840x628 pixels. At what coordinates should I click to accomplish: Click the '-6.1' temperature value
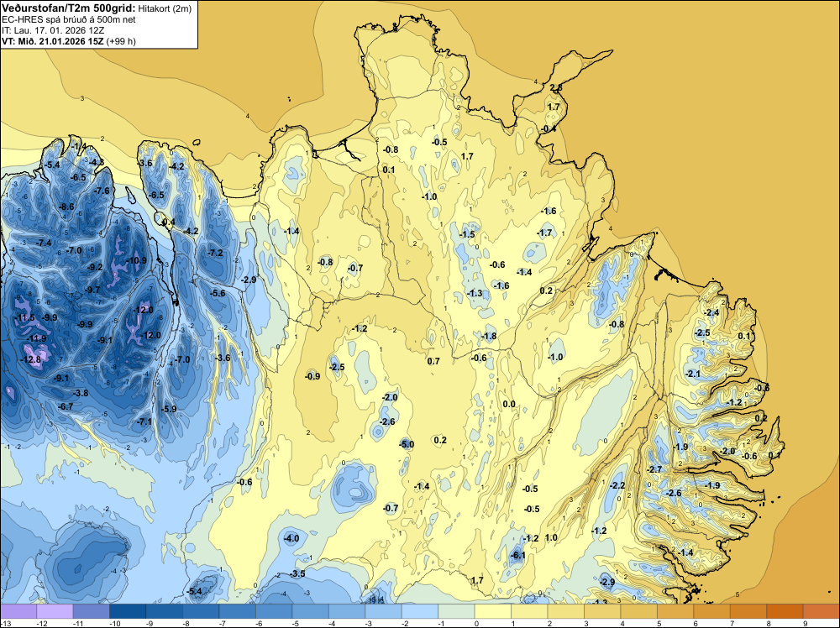[x=517, y=556]
